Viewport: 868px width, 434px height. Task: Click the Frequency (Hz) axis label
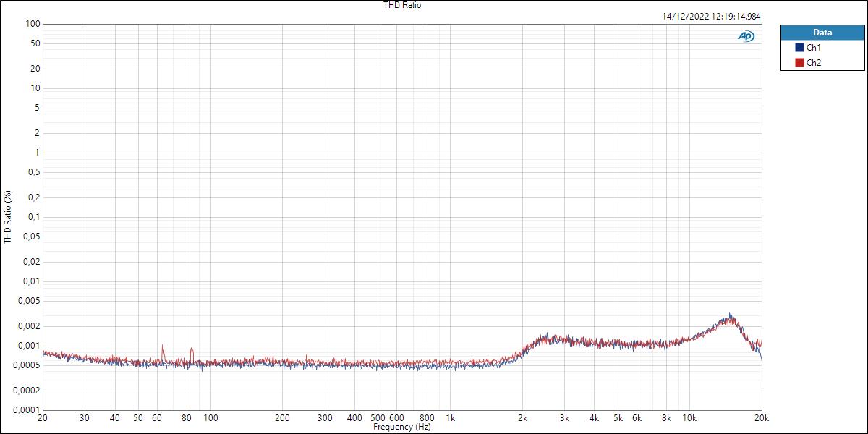pos(403,427)
